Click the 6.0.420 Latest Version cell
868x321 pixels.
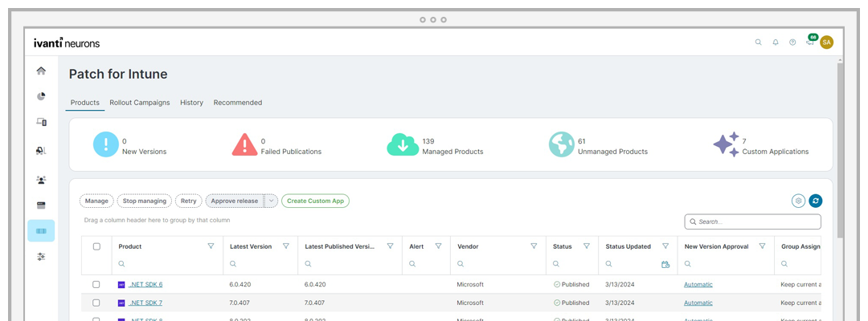[239, 285]
